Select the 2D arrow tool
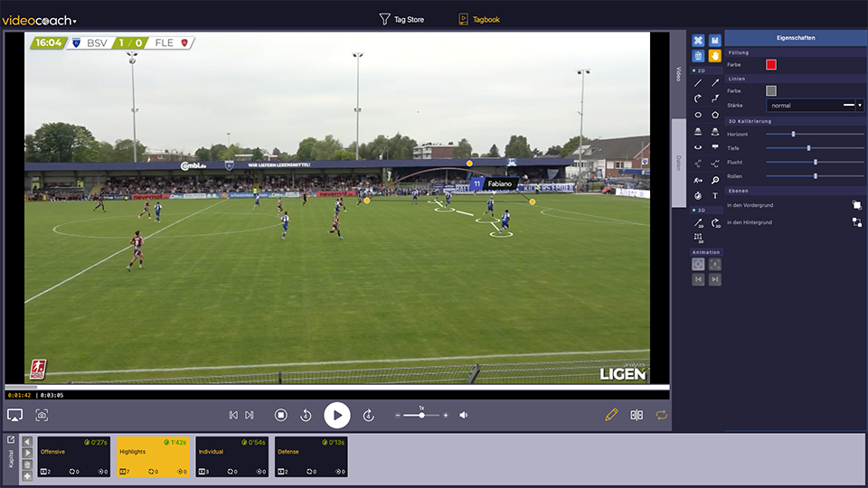This screenshot has width=868, height=488. coord(715,83)
